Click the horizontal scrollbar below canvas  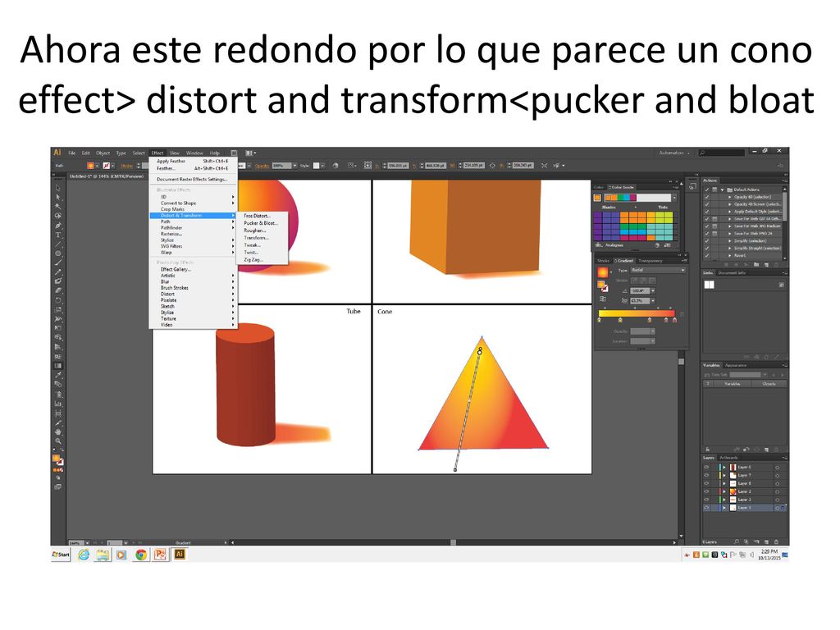(453, 543)
